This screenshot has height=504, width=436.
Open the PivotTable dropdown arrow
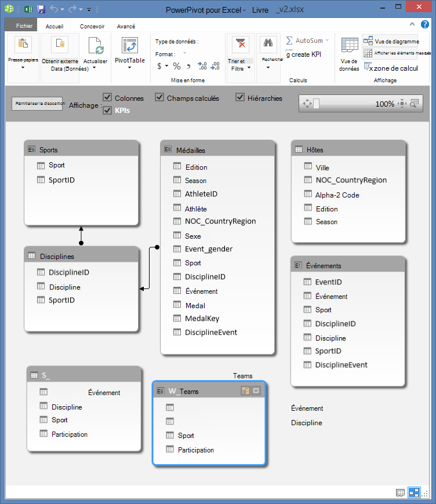pyautogui.click(x=130, y=68)
